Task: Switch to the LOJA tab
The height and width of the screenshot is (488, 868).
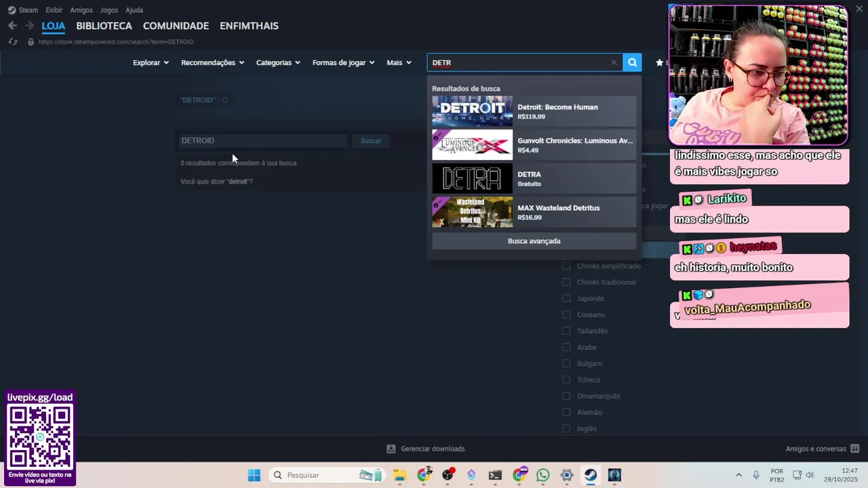Action: tap(54, 26)
